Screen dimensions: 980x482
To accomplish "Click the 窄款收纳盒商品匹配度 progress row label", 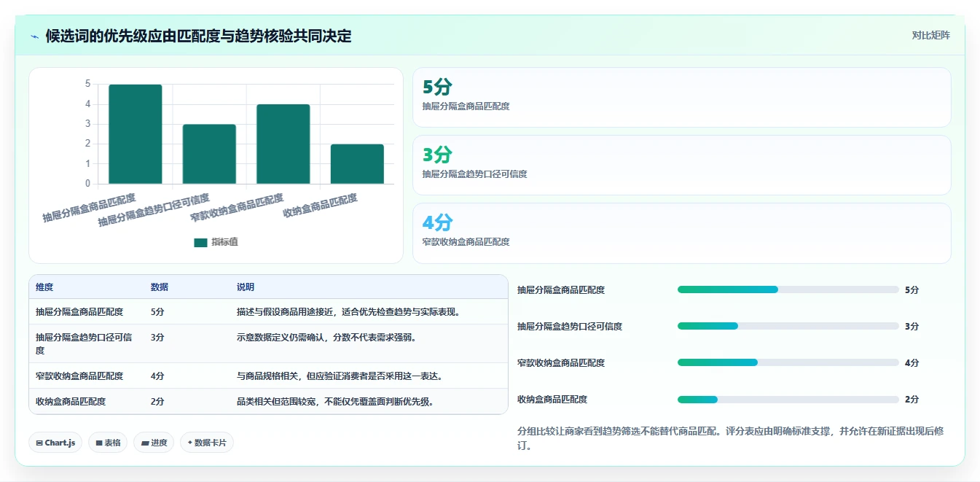I will tap(561, 362).
